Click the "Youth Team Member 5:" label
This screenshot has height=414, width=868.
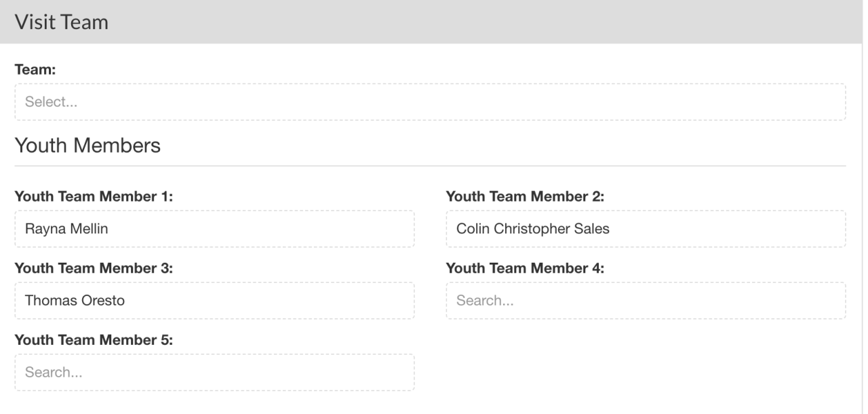click(x=94, y=341)
